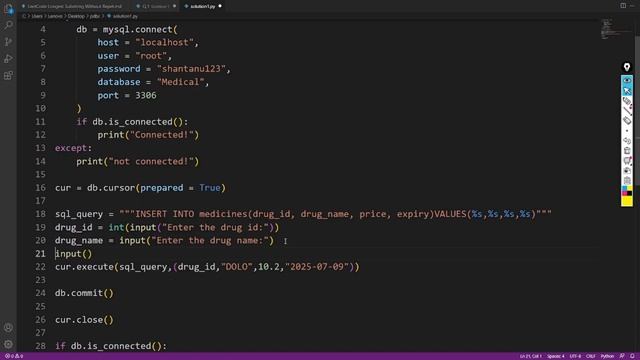Click the Desktop breadcrumb segment
This screenshot has height=360, width=640.
point(76,16)
